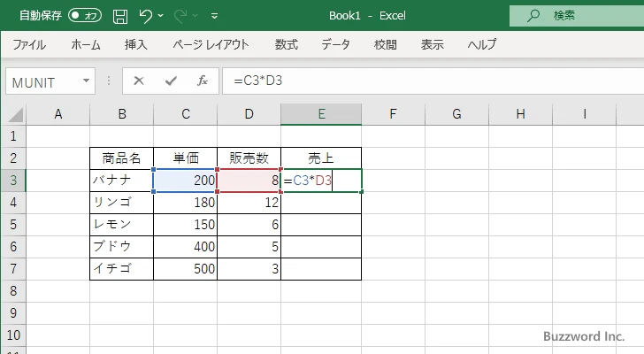Screen dimensions: 644x354
Task: Click into the 検索 search box
Action: click(x=577, y=16)
